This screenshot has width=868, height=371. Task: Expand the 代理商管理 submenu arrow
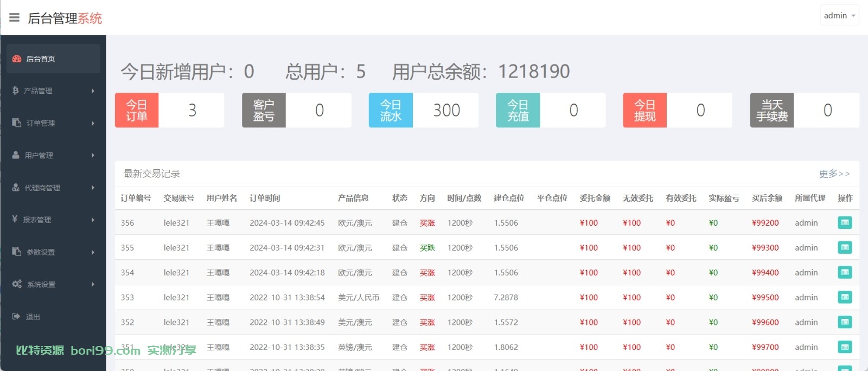tap(93, 188)
